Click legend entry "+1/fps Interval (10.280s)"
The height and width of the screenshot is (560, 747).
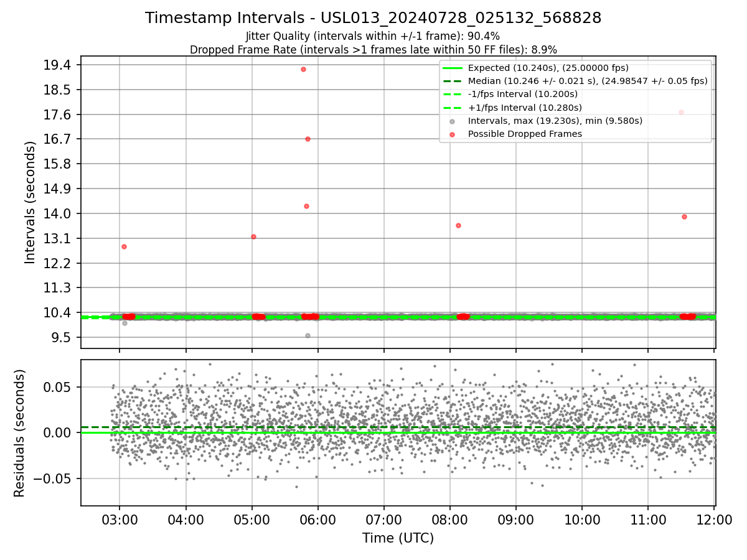pos(525,108)
